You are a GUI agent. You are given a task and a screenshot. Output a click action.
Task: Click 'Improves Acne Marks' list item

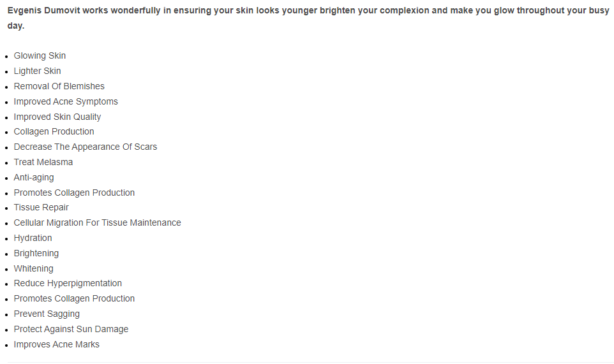[x=56, y=344]
